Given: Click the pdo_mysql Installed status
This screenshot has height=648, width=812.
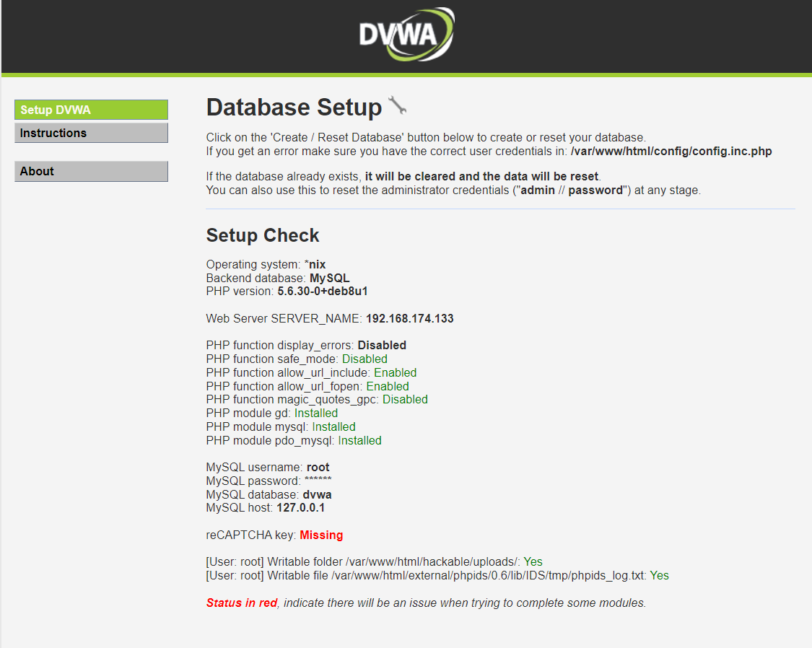Looking at the screenshot, I should pos(359,440).
